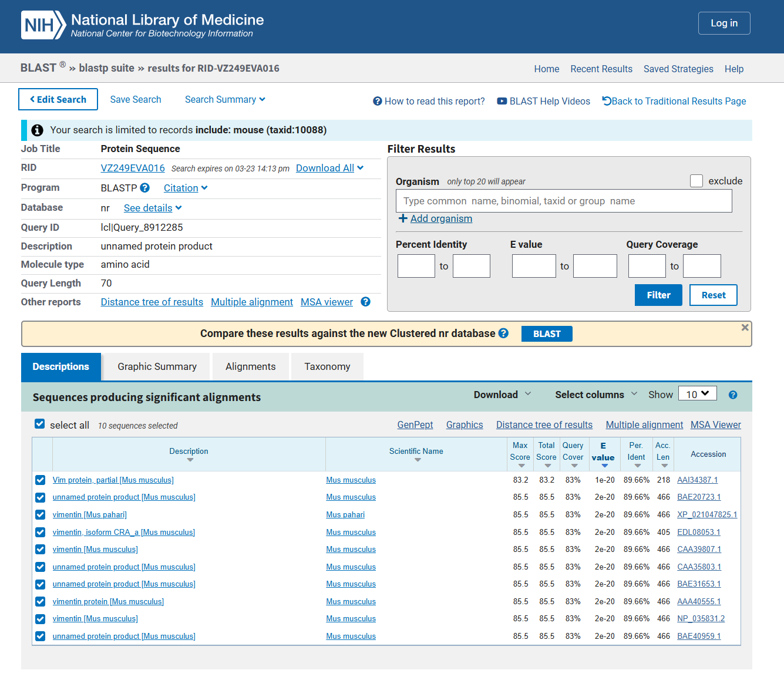The image size is (784, 677).
Task: Click help icon next to Clustered nr database
Action: point(503,333)
